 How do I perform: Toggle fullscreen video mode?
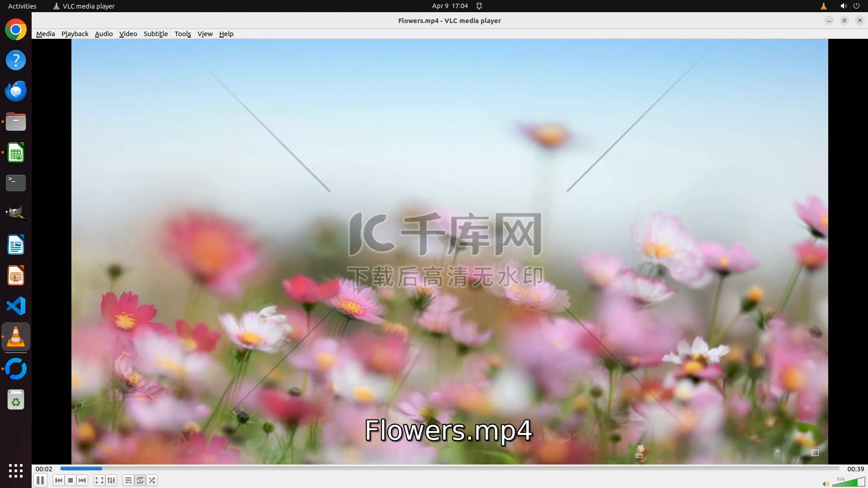pyautogui.click(x=99, y=480)
